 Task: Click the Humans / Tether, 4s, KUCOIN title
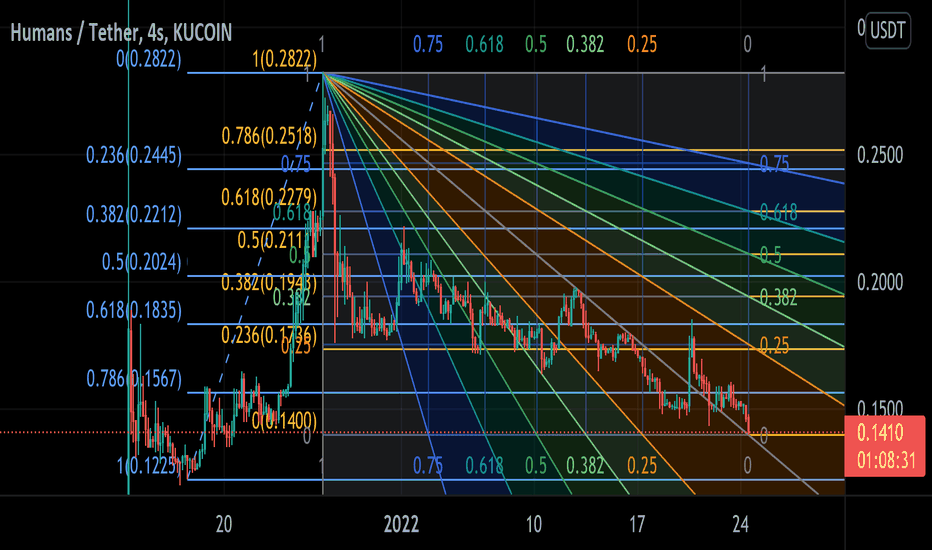tap(121, 33)
